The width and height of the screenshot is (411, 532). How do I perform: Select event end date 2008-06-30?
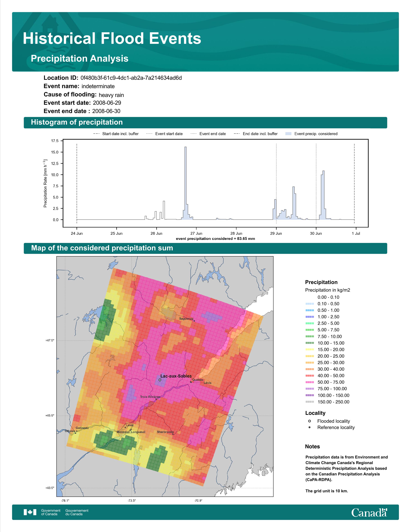[106, 111]
